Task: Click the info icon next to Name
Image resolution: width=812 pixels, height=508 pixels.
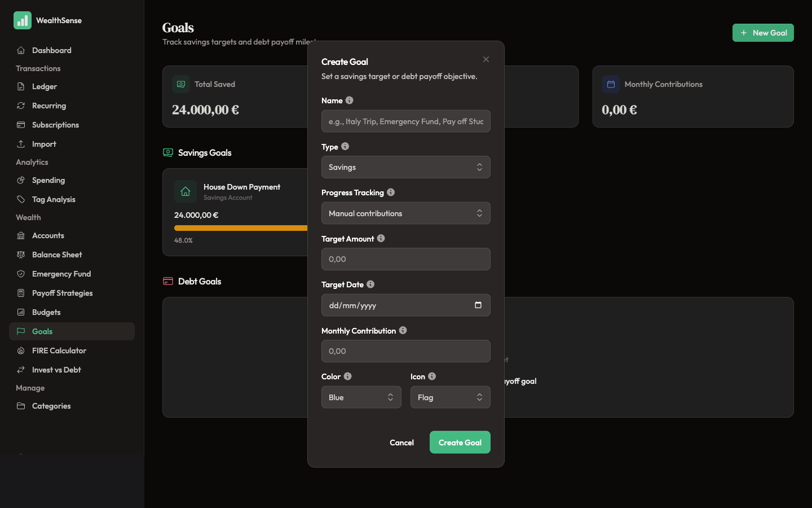Action: (350, 100)
